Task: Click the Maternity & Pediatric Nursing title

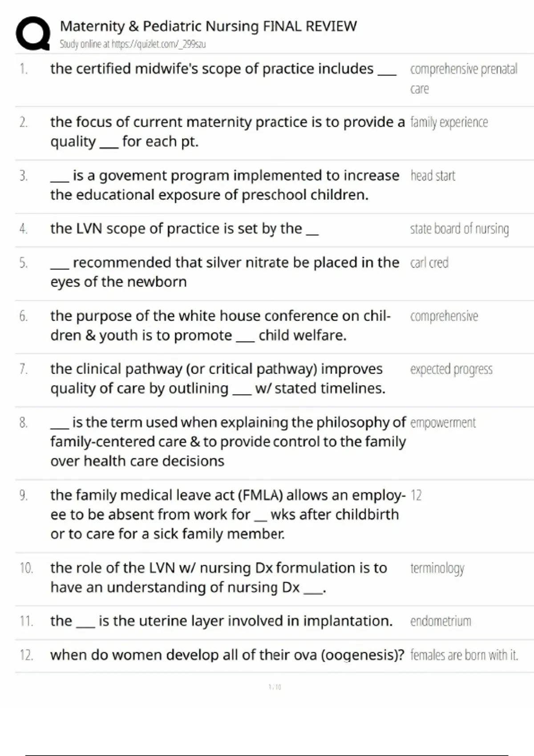Action: coord(208,26)
